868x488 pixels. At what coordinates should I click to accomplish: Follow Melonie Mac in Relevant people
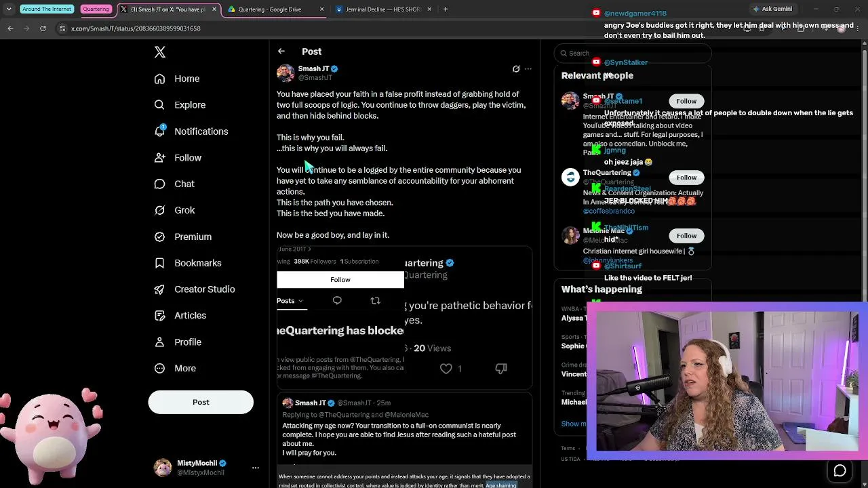[686, 236]
